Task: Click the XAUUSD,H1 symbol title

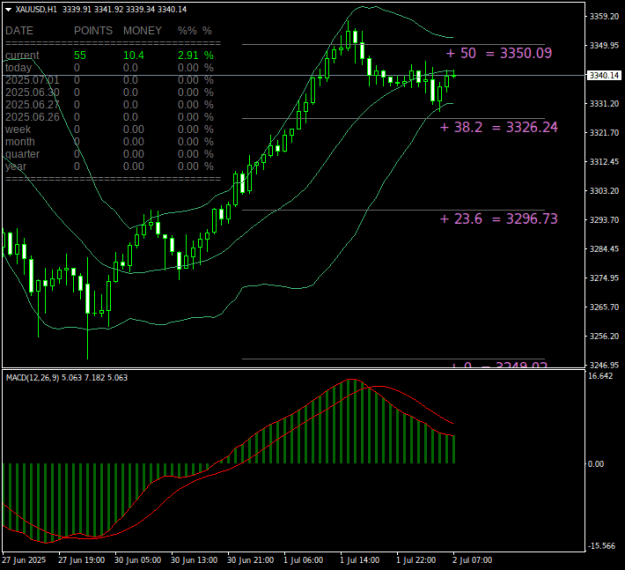Action: [x=36, y=10]
